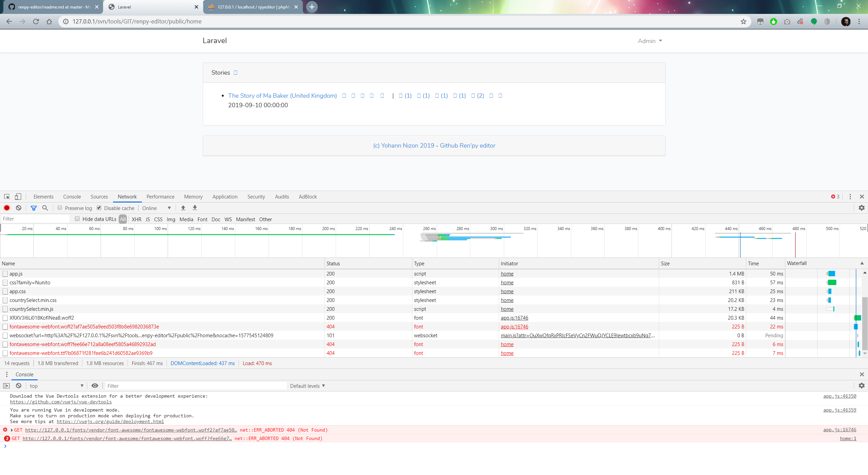Image resolution: width=868 pixels, height=475 pixels.
Task: Click the export HAR download icon
Action: click(x=195, y=208)
